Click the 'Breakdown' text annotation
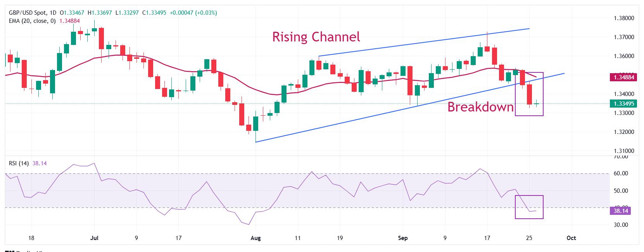Screen dimensions: 644x252 (481, 107)
